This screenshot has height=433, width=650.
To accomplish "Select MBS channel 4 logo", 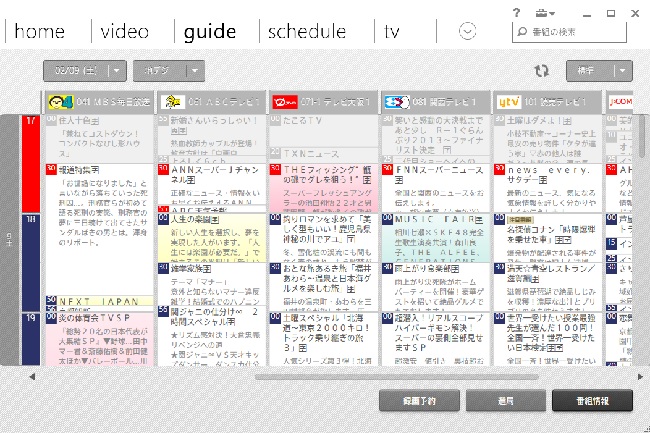I will tap(61, 102).
